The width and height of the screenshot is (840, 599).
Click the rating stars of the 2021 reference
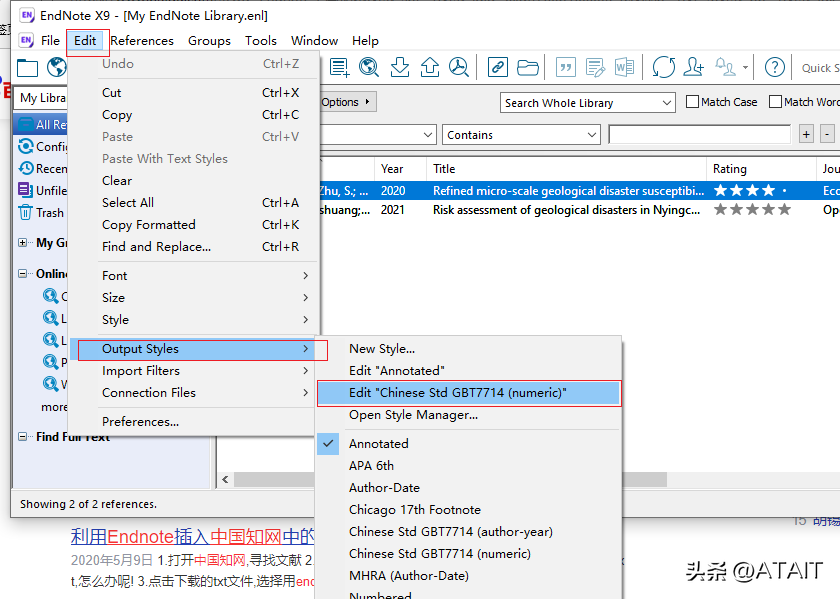pyautogui.click(x=752, y=209)
